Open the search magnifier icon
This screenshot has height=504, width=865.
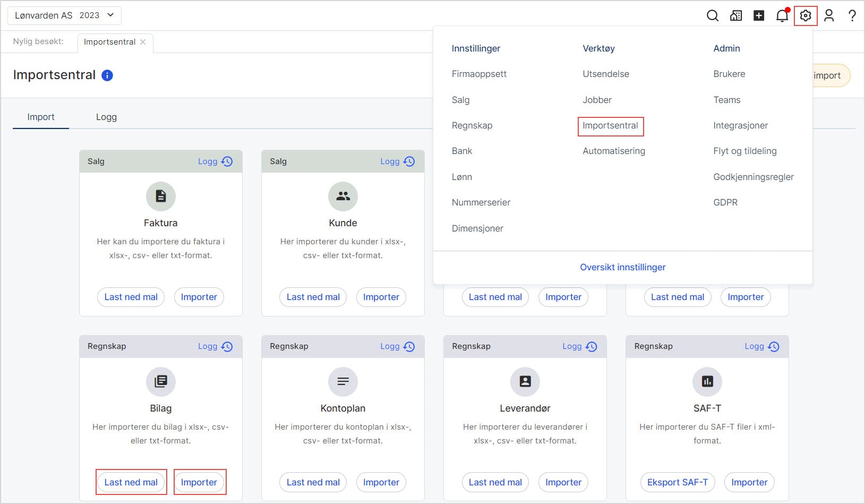tap(712, 16)
